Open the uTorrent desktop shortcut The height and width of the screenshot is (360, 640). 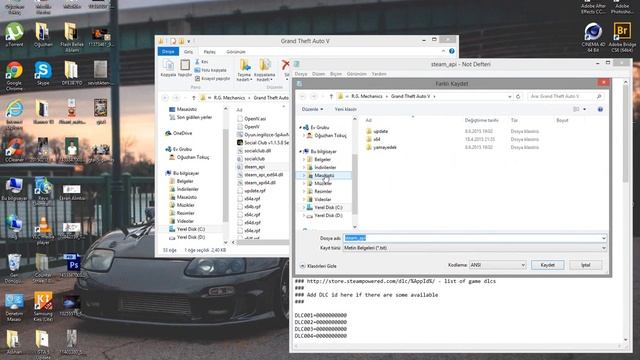coord(14,35)
